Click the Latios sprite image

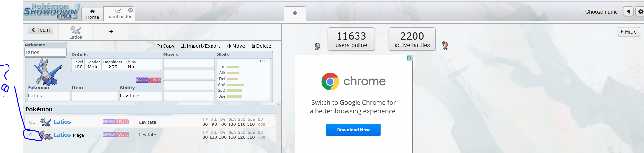tap(48, 72)
